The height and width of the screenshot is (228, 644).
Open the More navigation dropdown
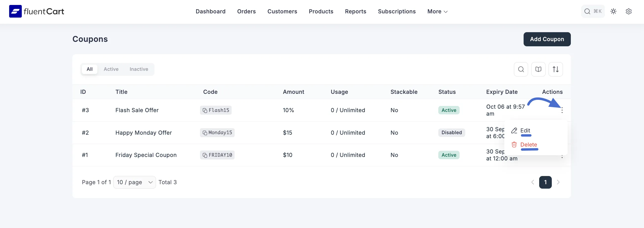click(x=437, y=11)
